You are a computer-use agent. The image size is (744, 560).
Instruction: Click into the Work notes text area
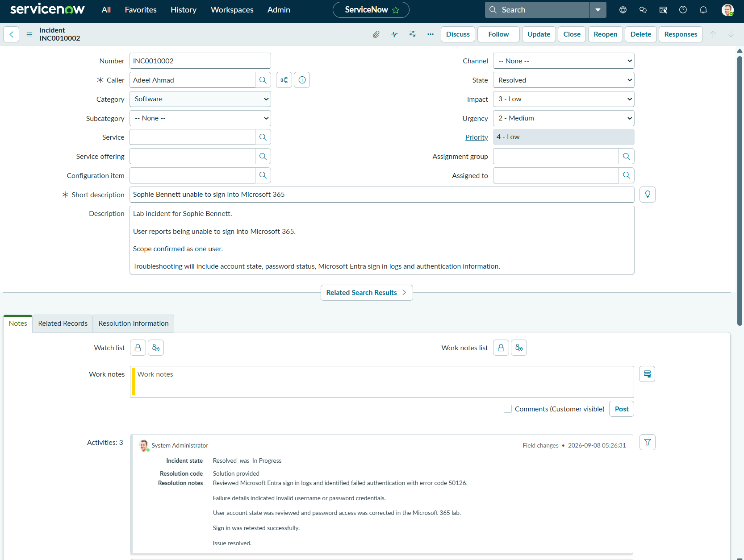click(x=382, y=382)
